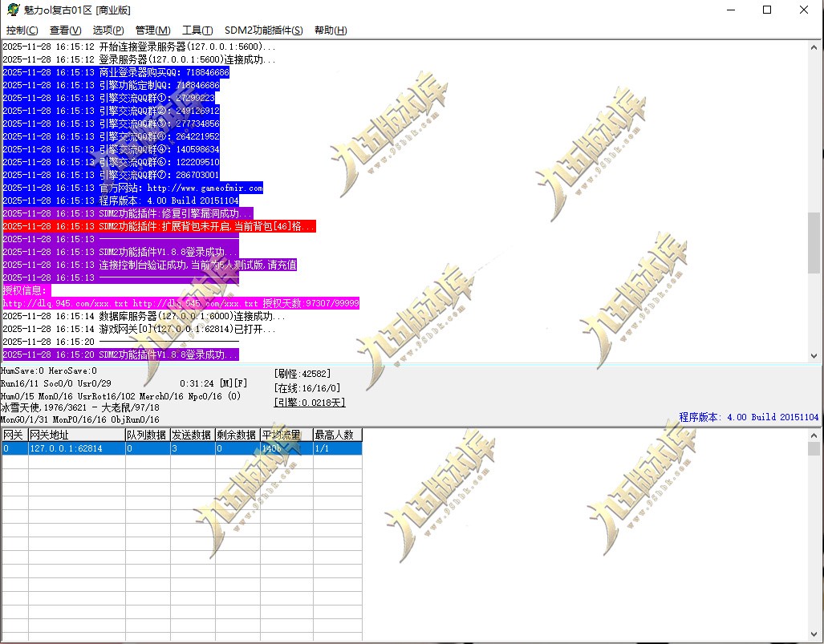Screen dimensions: 824x644
Task: Click the log panel scrollbar thumb
Action: click(814, 242)
